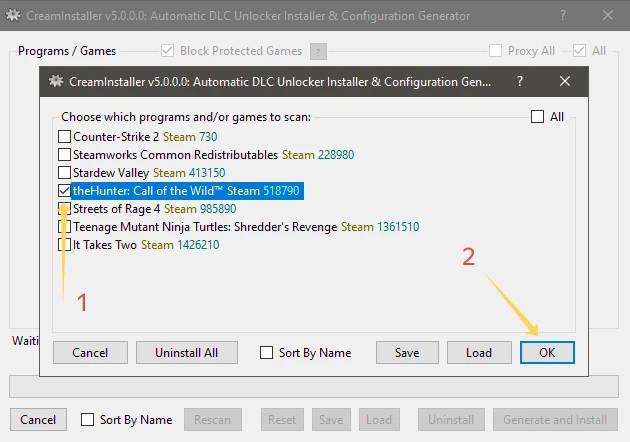The height and width of the screenshot is (442, 630).
Task: Click Cancel in the scan dialog
Action: (x=90, y=352)
